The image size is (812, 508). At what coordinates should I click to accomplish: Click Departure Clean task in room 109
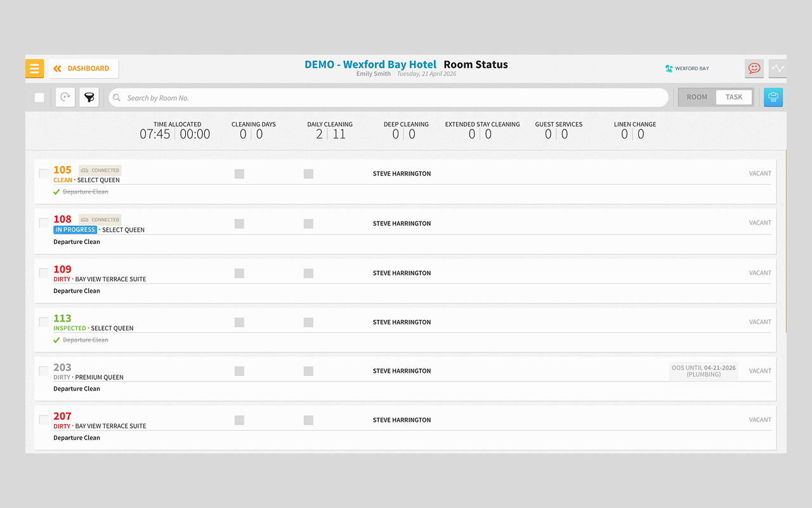(x=77, y=291)
